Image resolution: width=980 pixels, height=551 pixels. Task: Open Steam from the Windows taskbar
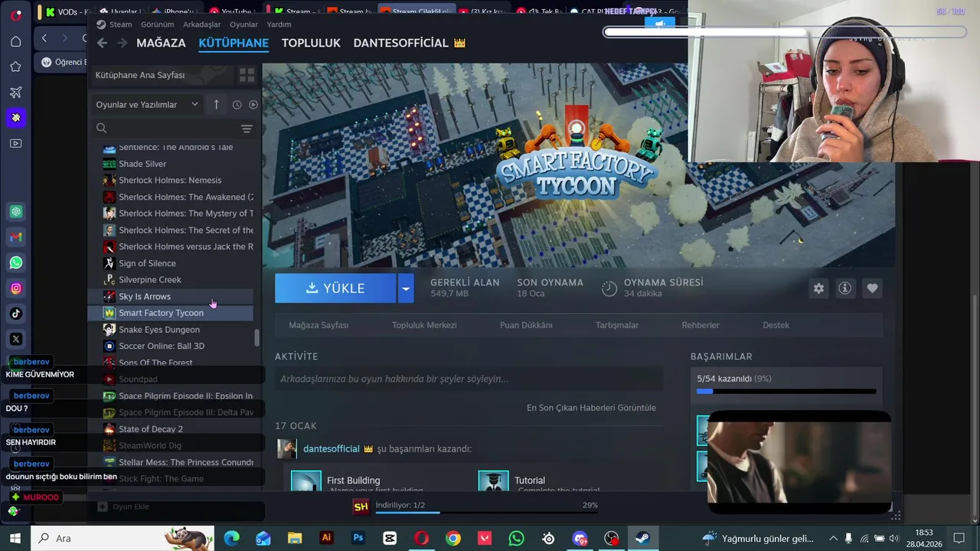[x=642, y=538]
